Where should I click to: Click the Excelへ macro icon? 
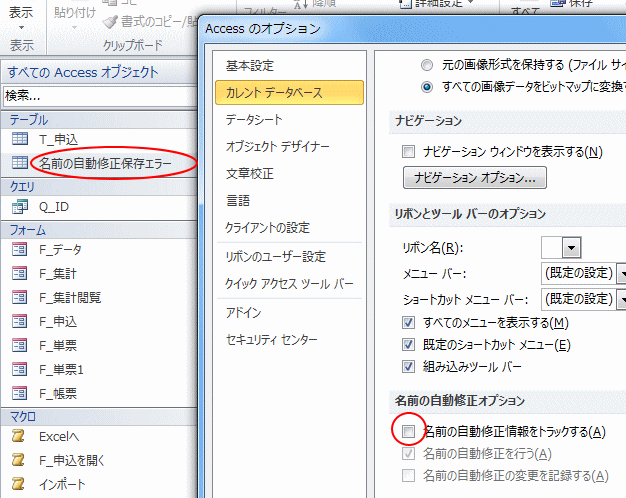point(18,436)
